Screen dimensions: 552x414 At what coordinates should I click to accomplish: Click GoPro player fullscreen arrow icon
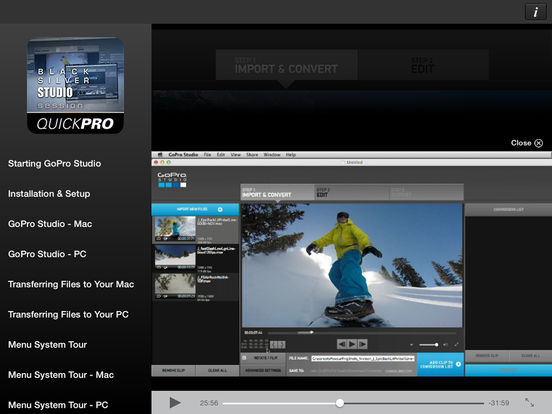pos(456,345)
